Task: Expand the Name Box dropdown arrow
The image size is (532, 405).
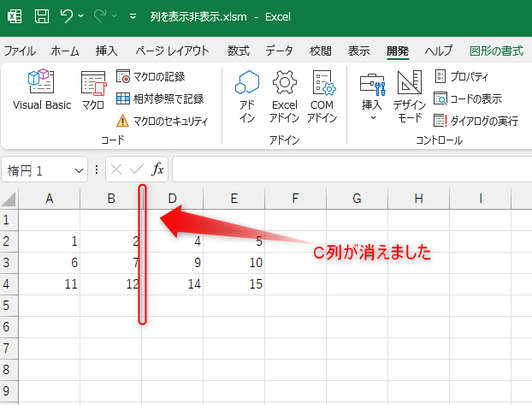Action: 79,170
